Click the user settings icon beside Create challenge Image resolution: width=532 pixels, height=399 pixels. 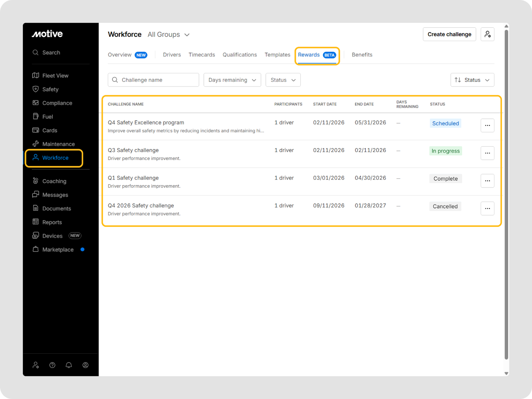pos(487,34)
